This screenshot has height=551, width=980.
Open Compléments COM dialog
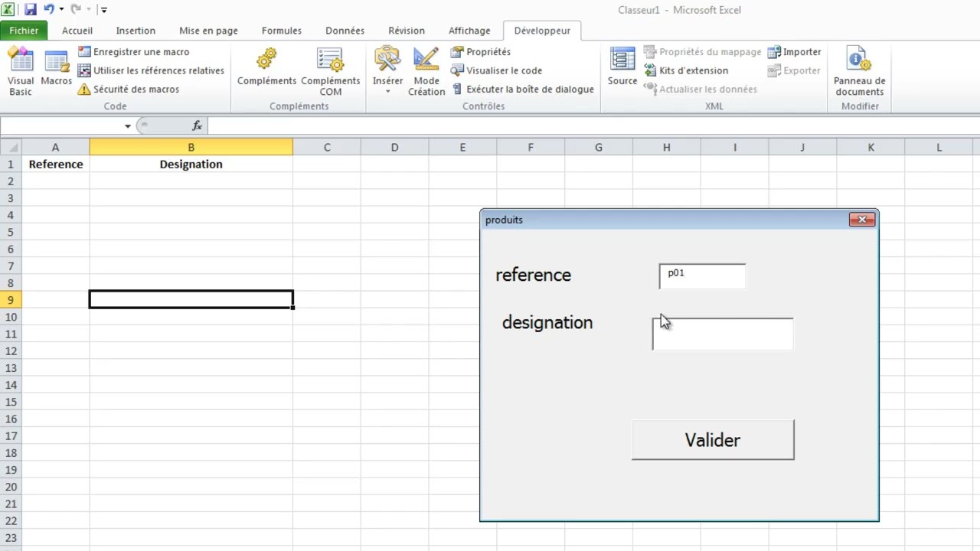click(331, 72)
